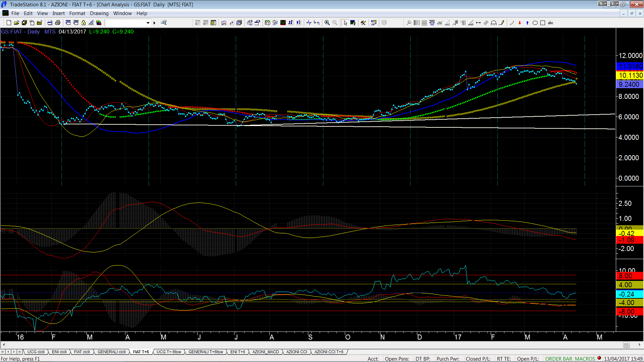Click the blue up arrow drawing tool
644x362 pixels.
click(527, 23)
